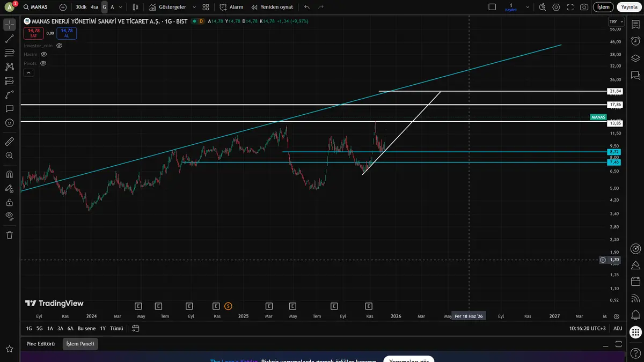This screenshot has height=362, width=644.
Task: Open the chart layout selector square
Action: point(492,7)
